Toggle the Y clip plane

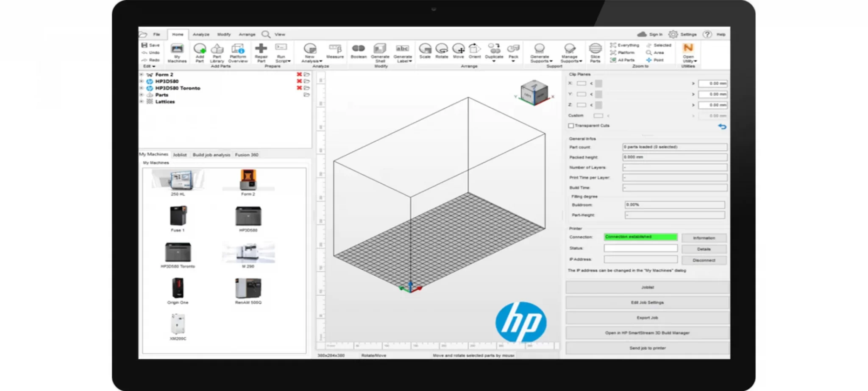tap(581, 94)
